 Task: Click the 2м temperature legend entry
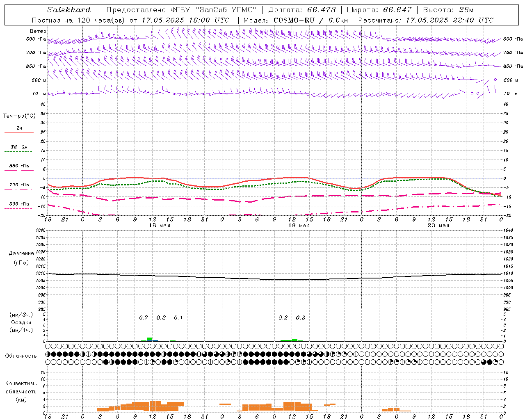point(19,128)
